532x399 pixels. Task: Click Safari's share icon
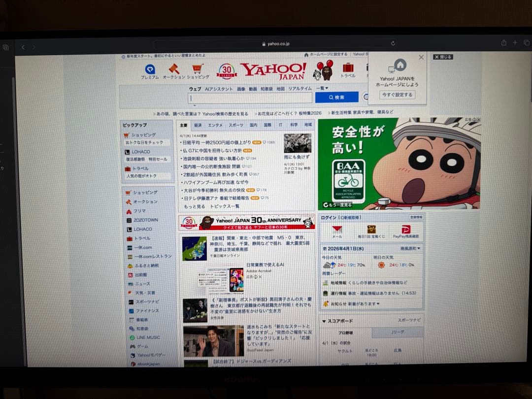(504, 43)
